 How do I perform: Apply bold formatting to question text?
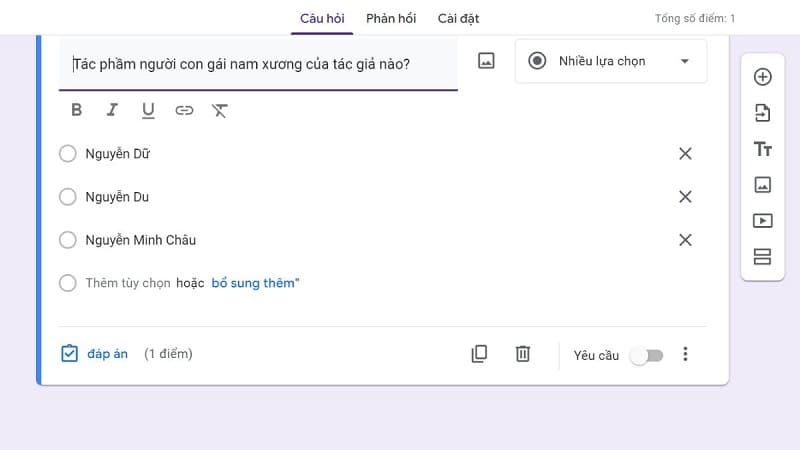click(x=77, y=110)
